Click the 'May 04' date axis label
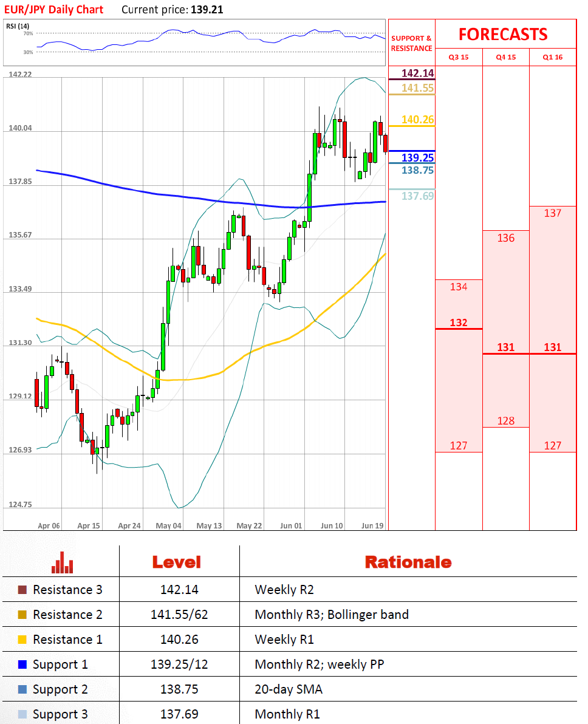 169,525
